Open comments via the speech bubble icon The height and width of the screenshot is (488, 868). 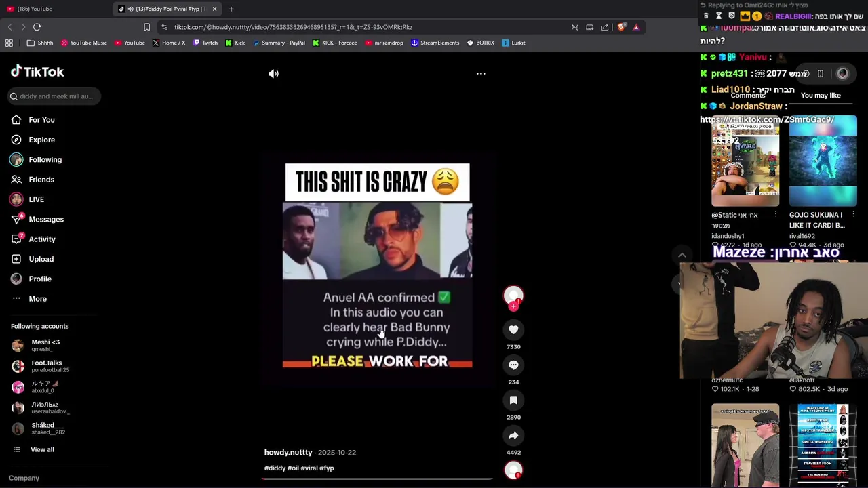coord(513,365)
